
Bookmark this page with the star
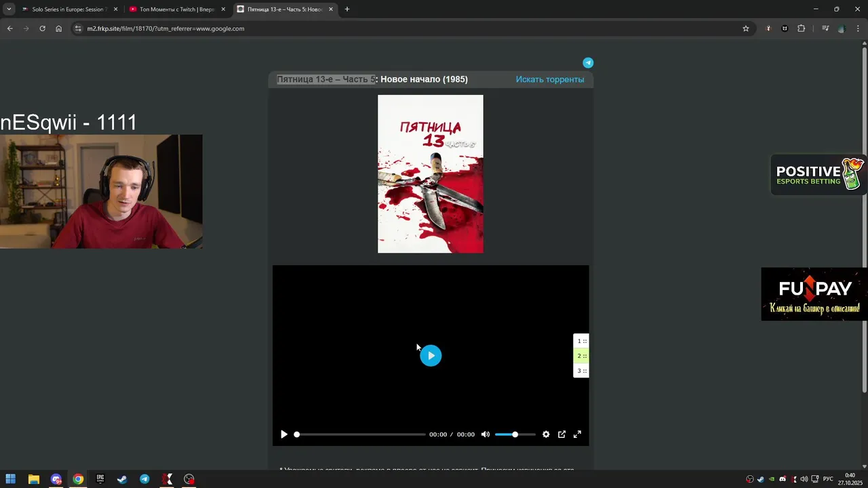coord(746,28)
